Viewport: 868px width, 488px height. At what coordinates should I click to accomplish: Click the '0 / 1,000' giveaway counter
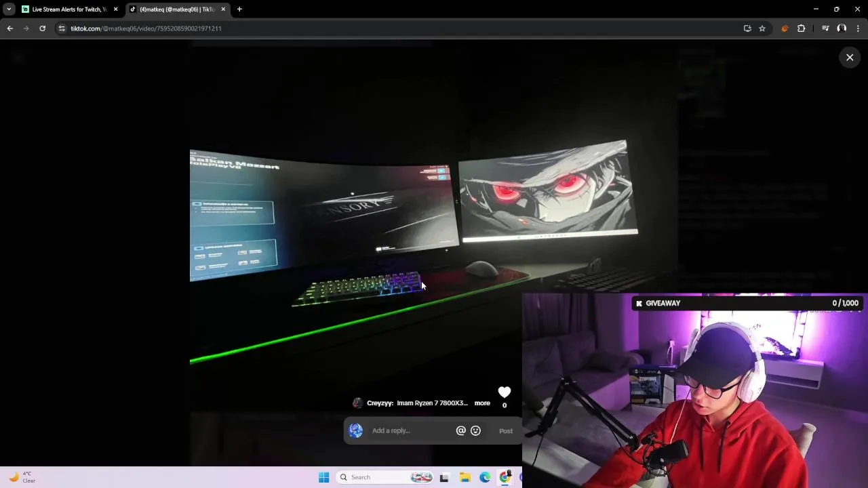845,304
